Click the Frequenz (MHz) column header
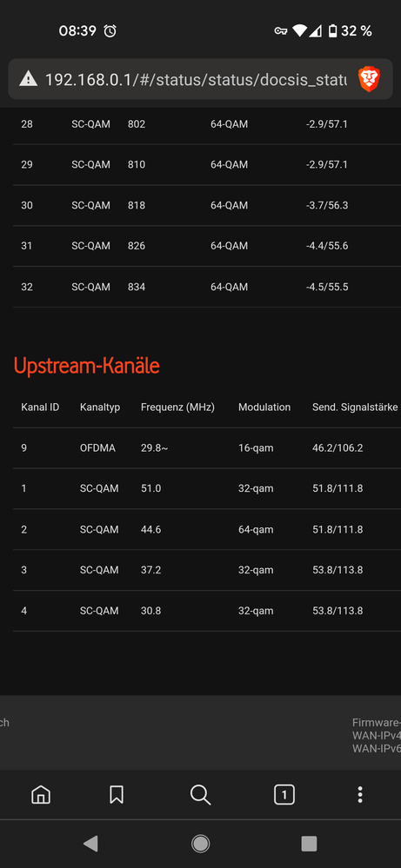401x868 pixels. pos(177,407)
